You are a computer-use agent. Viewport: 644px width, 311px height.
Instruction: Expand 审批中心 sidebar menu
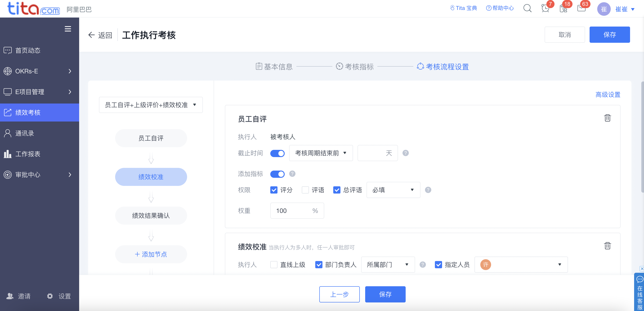[x=40, y=175]
